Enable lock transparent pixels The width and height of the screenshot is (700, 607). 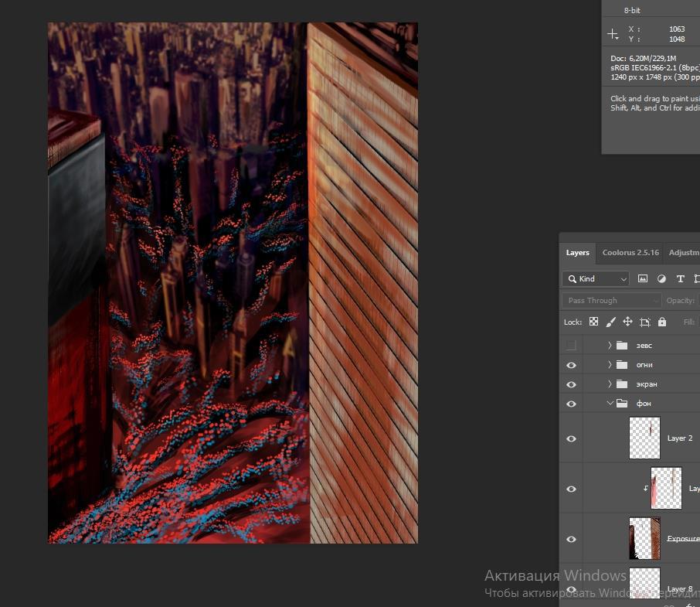pos(593,322)
